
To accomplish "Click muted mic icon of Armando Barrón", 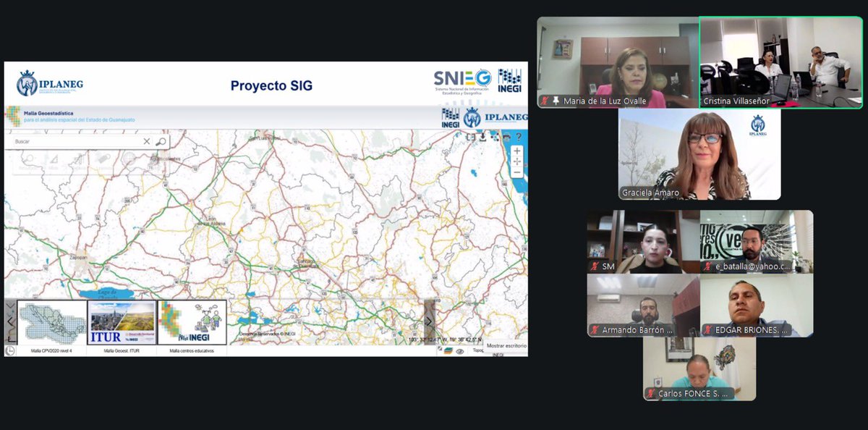I will point(595,330).
